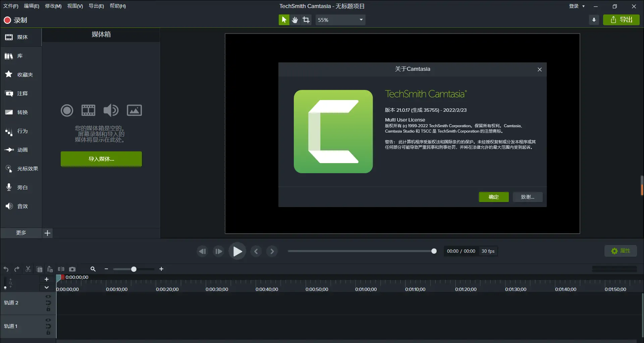Click the plus button next to 更多

(48, 233)
